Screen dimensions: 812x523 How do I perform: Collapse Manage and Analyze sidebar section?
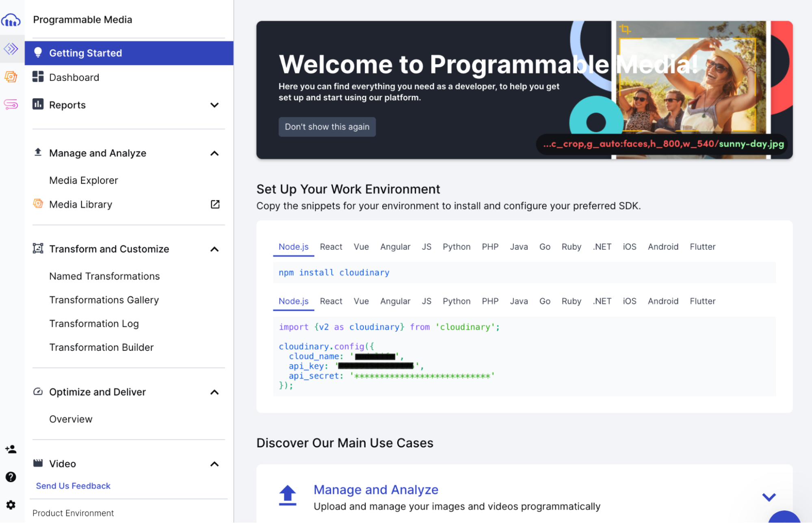(214, 153)
